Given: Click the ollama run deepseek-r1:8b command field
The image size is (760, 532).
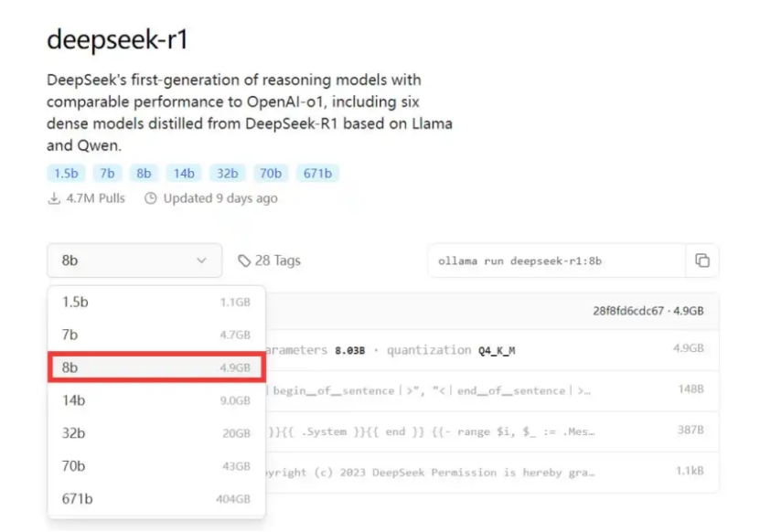Looking at the screenshot, I should (x=557, y=261).
